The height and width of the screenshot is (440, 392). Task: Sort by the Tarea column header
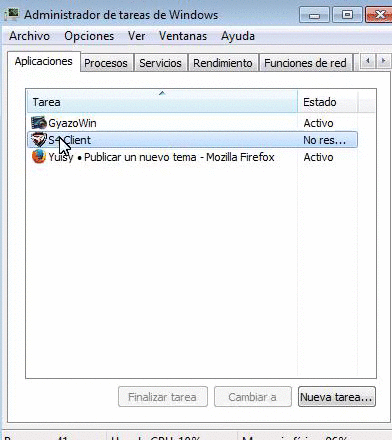pyautogui.click(x=162, y=101)
